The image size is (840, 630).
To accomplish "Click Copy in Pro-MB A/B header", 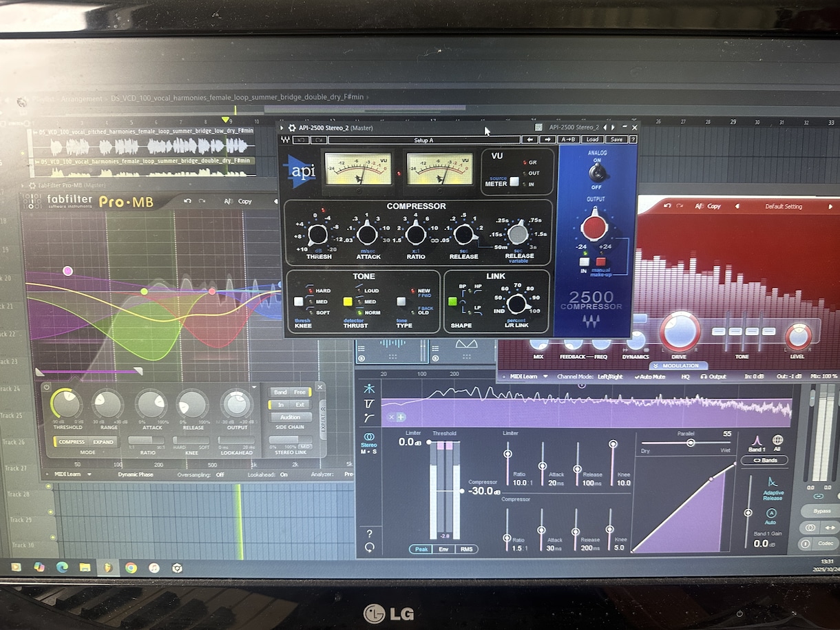I will coord(244,201).
